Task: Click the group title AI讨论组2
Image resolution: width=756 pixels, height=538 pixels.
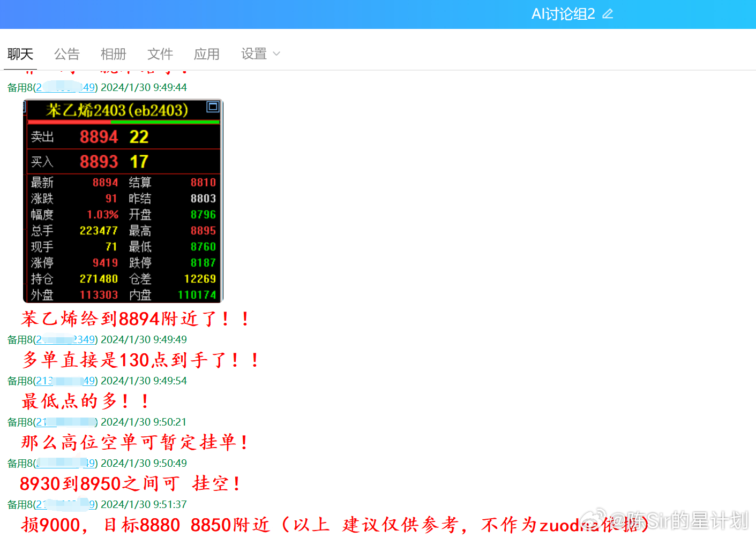Action: pos(563,13)
